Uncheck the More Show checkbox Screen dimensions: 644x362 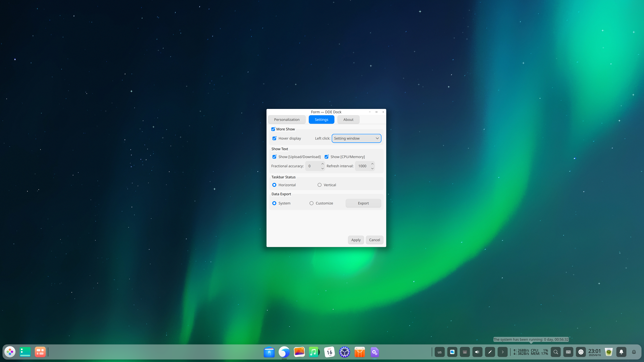coord(273,129)
